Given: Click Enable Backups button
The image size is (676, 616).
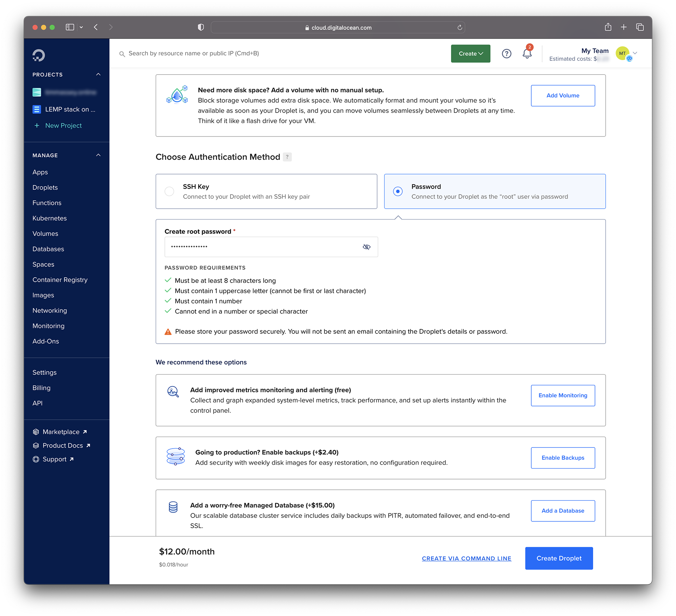Looking at the screenshot, I should click(x=563, y=458).
